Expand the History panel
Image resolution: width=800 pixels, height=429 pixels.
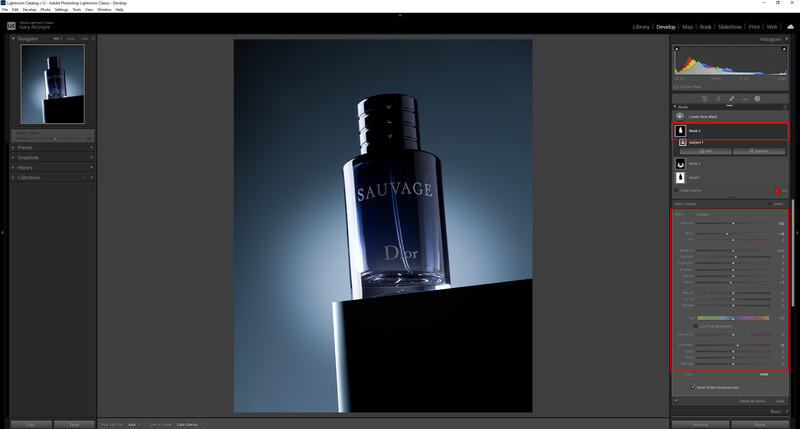point(13,167)
